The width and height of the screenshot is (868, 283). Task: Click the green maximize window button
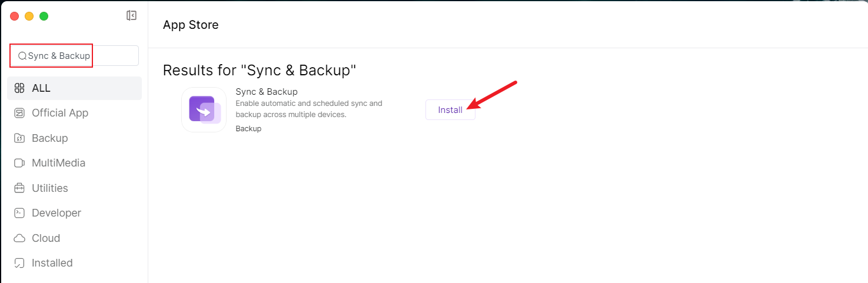[x=44, y=16]
